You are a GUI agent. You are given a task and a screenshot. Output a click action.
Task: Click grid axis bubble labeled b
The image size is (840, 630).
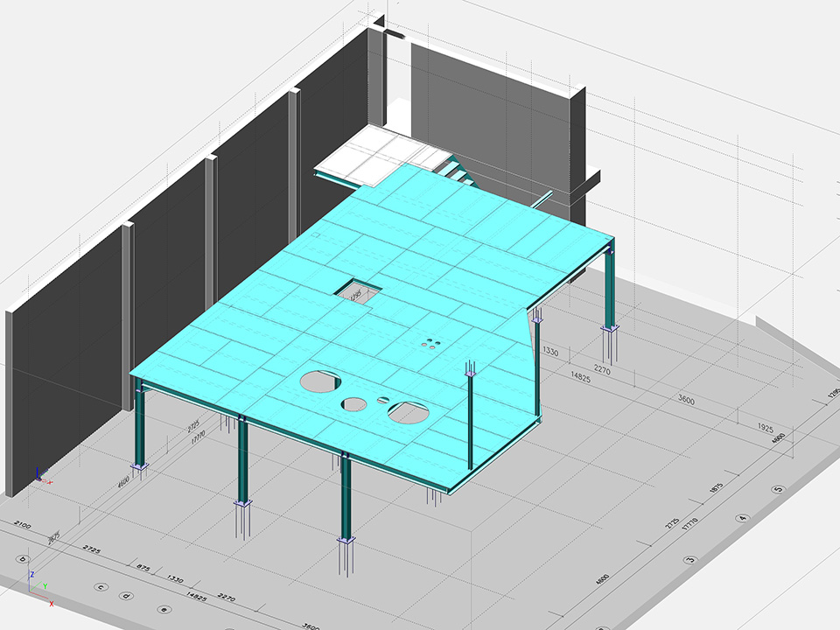pos(24,558)
